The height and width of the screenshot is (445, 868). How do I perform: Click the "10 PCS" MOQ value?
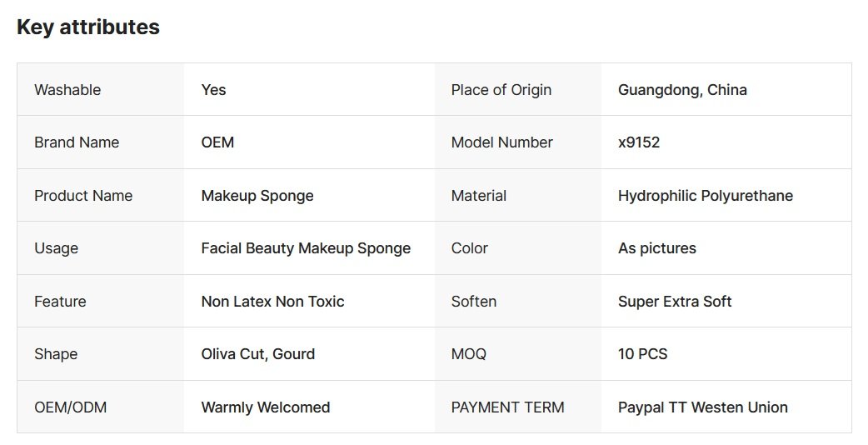642,354
